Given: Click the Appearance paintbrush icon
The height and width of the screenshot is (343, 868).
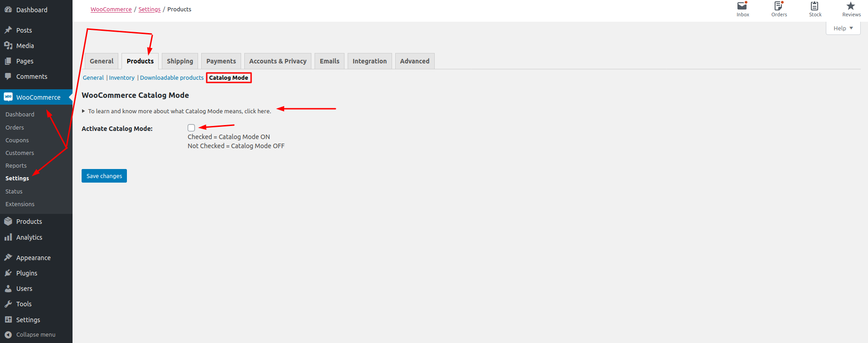Looking at the screenshot, I should coord(8,257).
